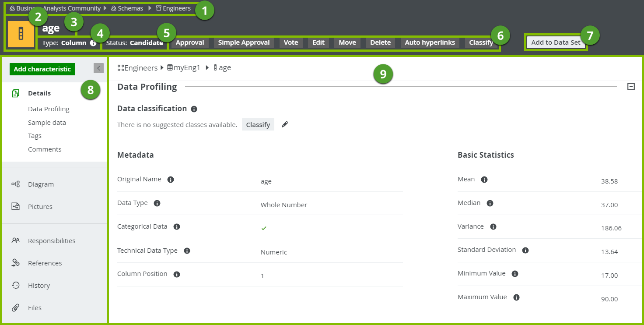Click the Classify button in toolbar
Screen dimensions: 644x325
point(481,42)
